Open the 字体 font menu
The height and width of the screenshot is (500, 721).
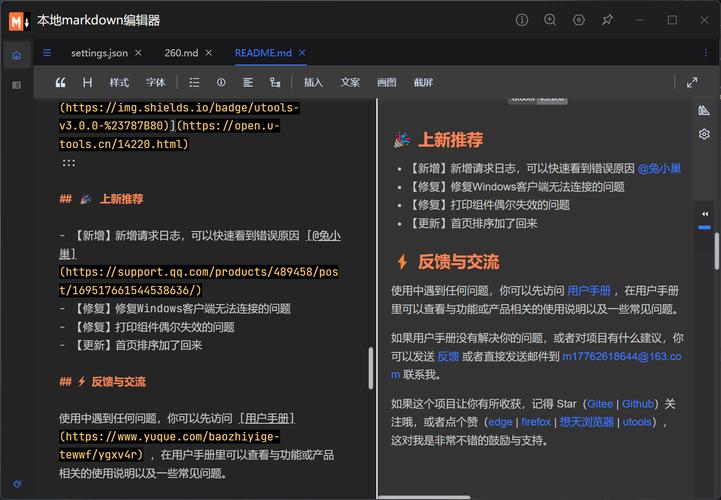[x=155, y=82]
